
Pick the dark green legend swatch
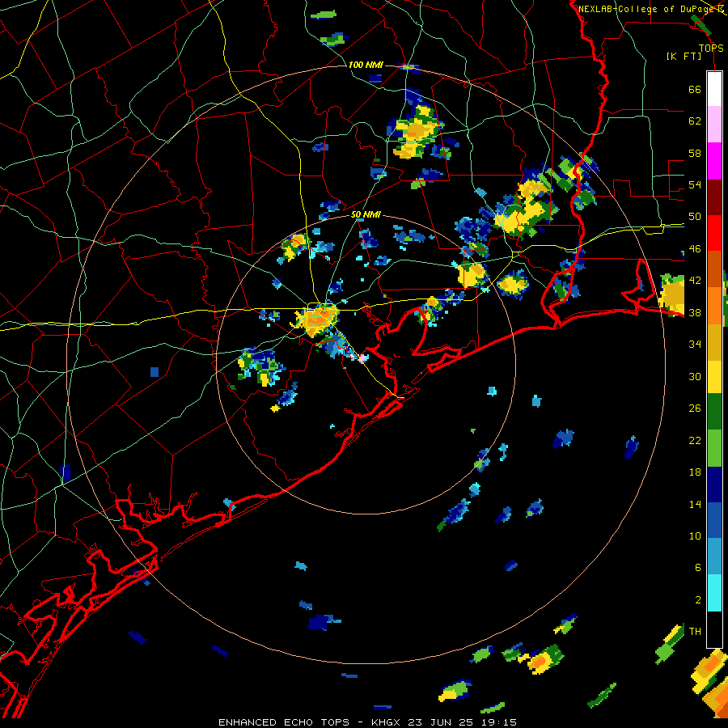coord(714,412)
